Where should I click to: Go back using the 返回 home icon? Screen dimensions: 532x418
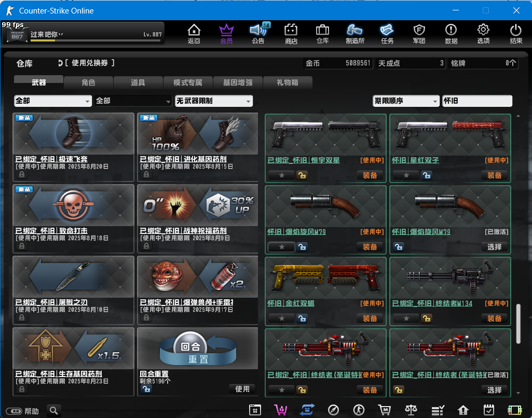194,34
